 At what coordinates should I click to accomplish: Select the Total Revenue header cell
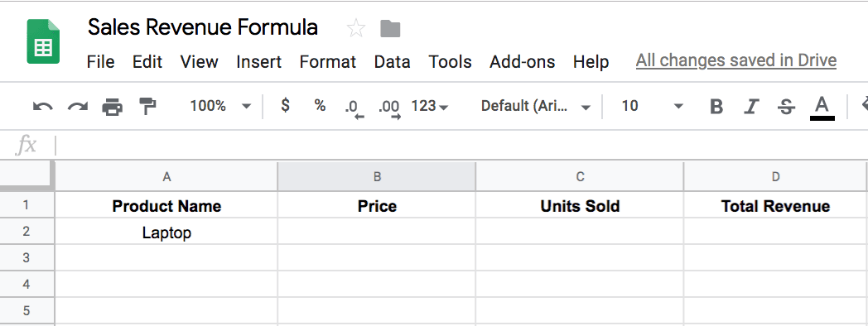[775, 205]
